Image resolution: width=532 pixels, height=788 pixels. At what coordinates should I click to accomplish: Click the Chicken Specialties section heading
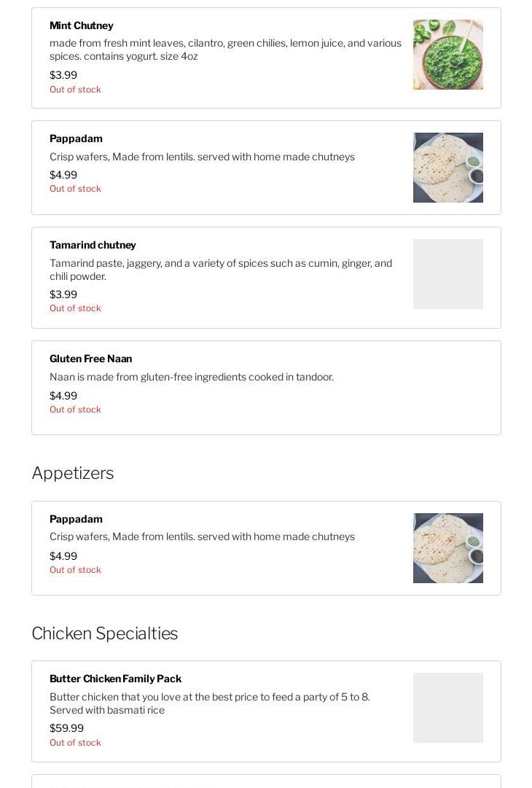pyautogui.click(x=105, y=633)
